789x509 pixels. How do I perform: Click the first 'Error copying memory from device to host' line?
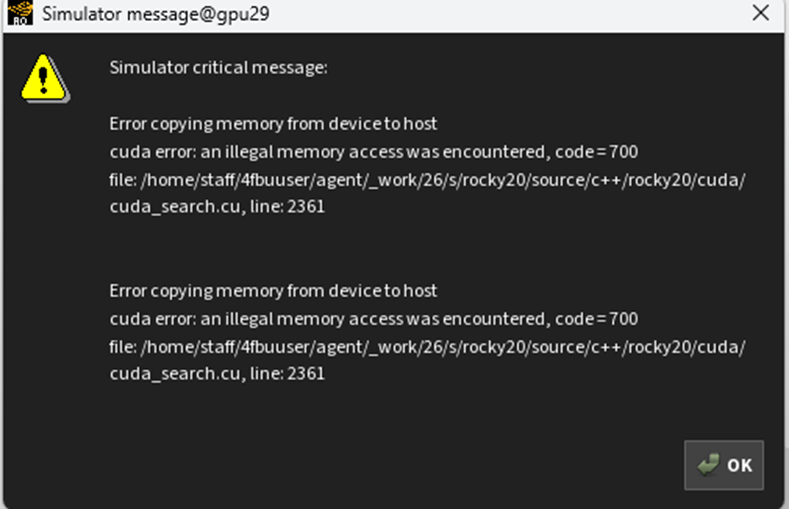273,124
